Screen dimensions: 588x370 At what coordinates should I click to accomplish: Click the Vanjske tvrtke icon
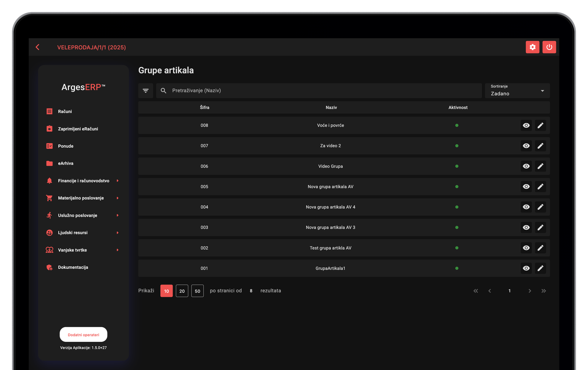tap(50, 250)
